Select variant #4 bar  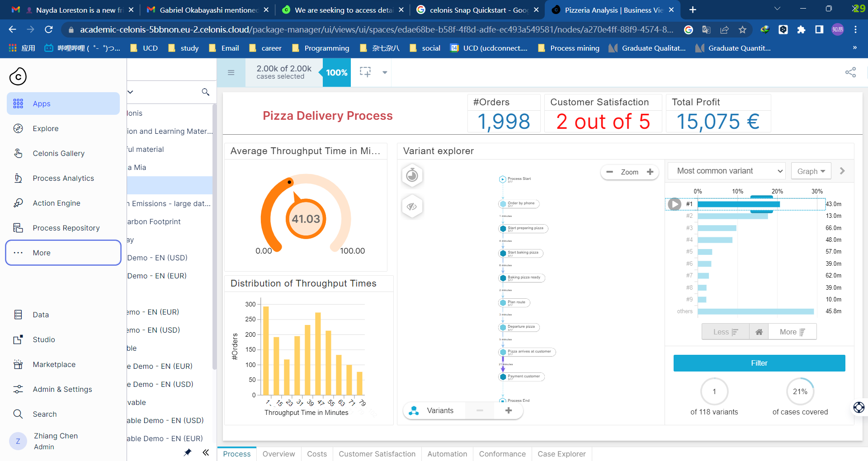pyautogui.click(x=715, y=240)
